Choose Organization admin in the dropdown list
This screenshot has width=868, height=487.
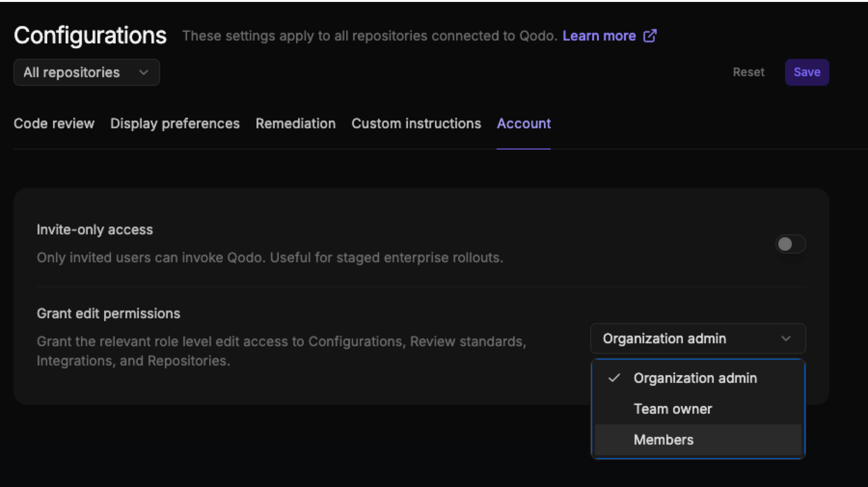point(698,378)
